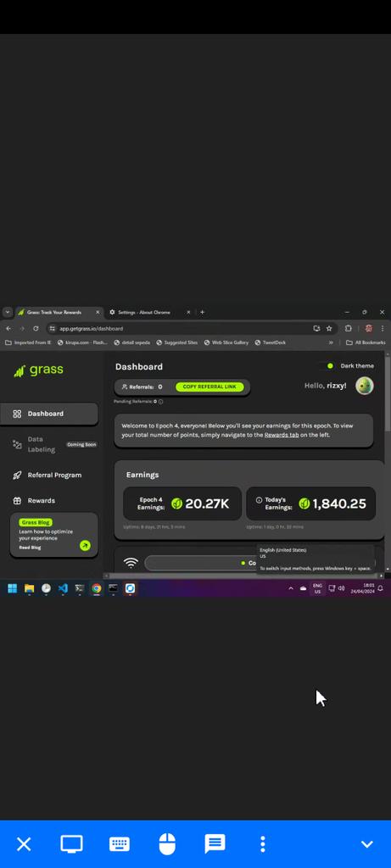Open the detail sepeda bookmark
391x868 pixels.
click(131, 342)
